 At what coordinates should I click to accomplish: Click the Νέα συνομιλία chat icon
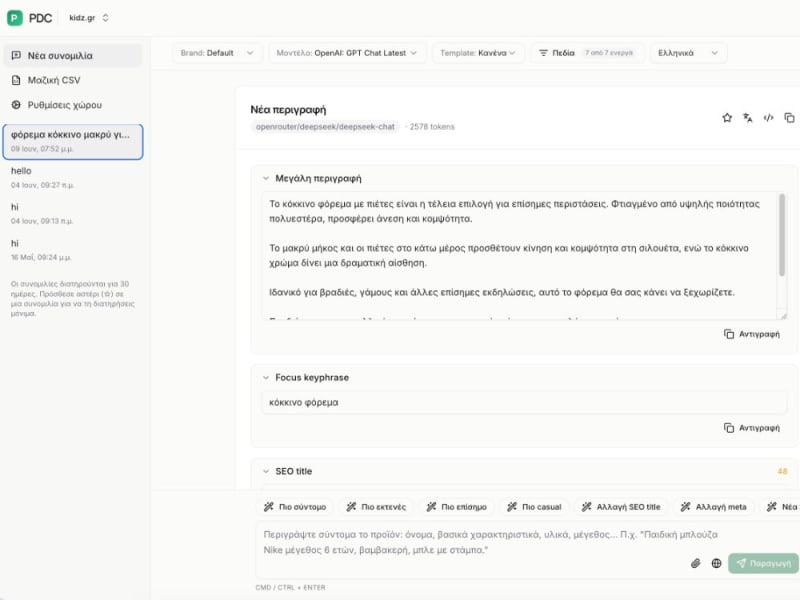tap(16, 56)
